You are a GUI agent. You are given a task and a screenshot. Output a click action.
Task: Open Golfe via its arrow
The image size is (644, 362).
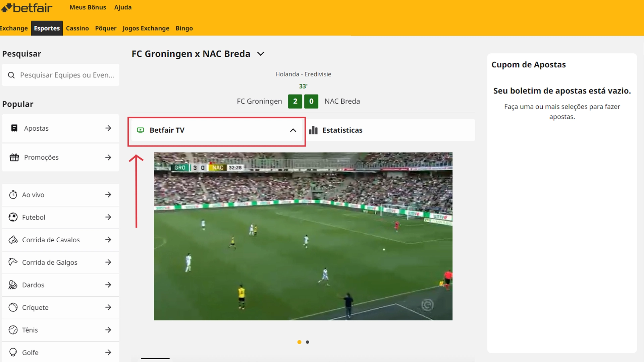click(108, 352)
